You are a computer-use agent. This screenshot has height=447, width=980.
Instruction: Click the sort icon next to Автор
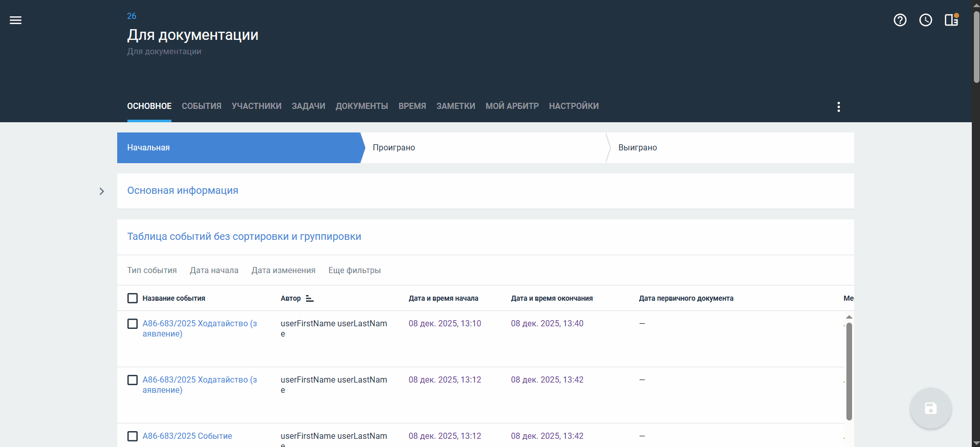tap(310, 298)
